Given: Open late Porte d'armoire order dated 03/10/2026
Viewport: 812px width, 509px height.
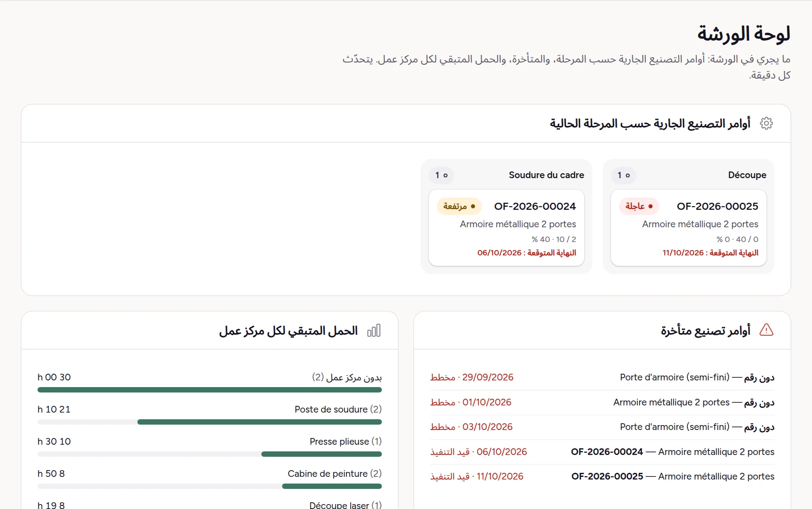Looking at the screenshot, I should pyautogui.click(x=602, y=427).
